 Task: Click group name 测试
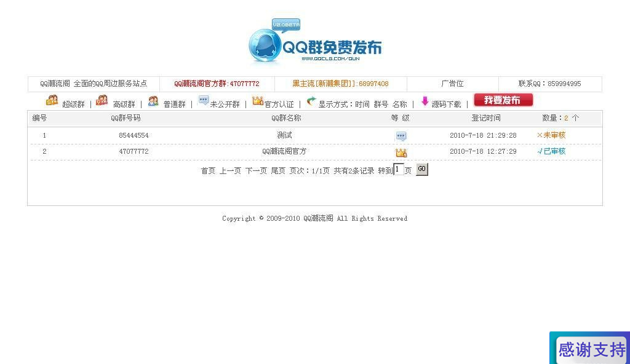click(284, 135)
